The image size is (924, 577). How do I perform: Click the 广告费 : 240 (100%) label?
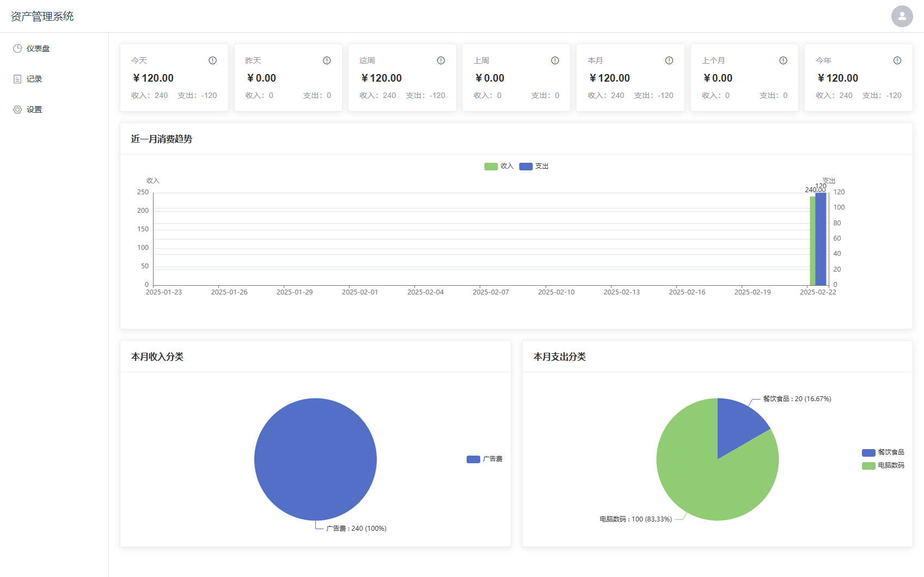[356, 529]
